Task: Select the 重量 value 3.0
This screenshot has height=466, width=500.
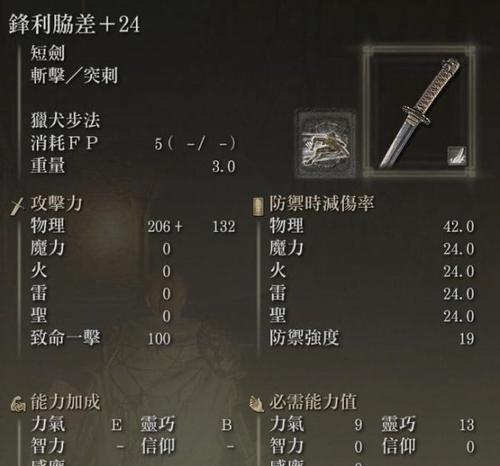Action: (x=224, y=166)
